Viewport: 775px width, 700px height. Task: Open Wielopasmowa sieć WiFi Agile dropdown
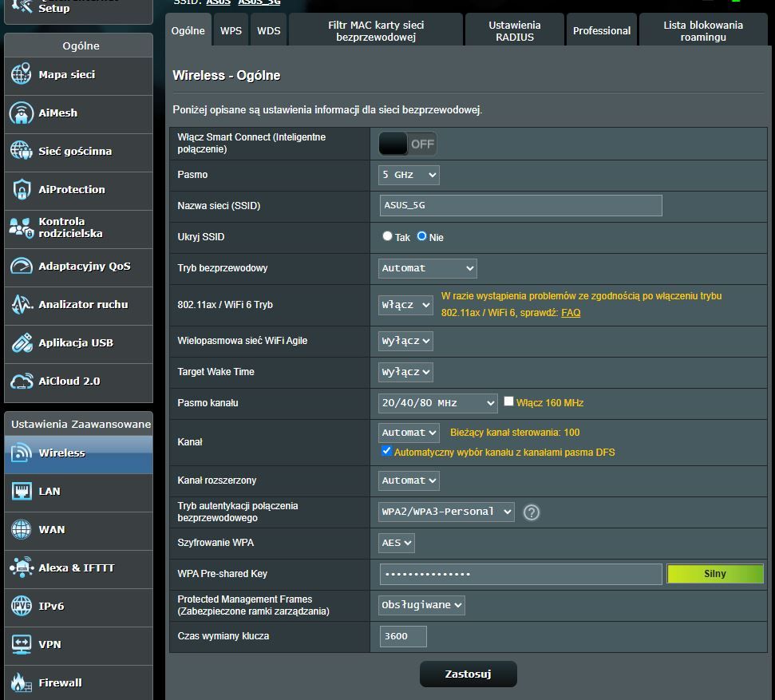405,341
